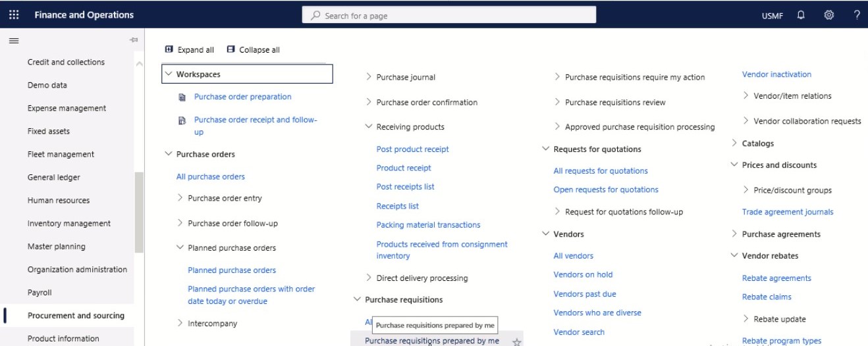Expand Direct delivery processing
Image resolution: width=868 pixels, height=346 pixels.
[369, 278]
